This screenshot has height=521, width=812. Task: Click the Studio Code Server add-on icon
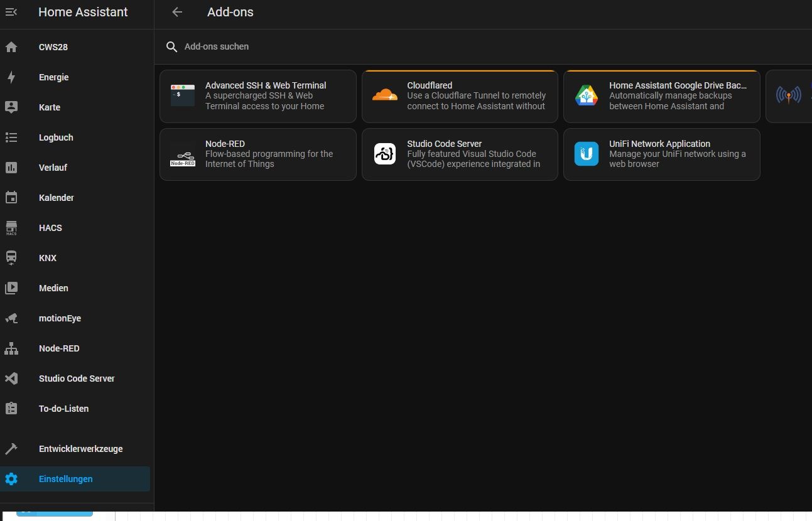tap(384, 154)
